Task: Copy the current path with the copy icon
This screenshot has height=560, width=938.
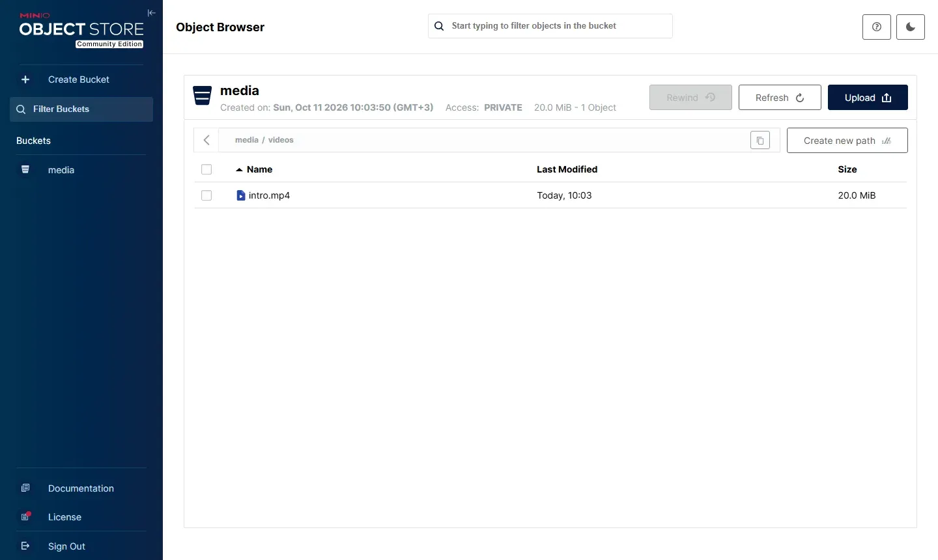Action: point(760,140)
